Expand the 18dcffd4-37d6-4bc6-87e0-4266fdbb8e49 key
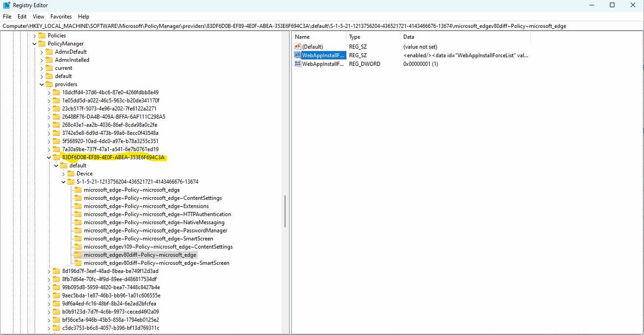 49,92
